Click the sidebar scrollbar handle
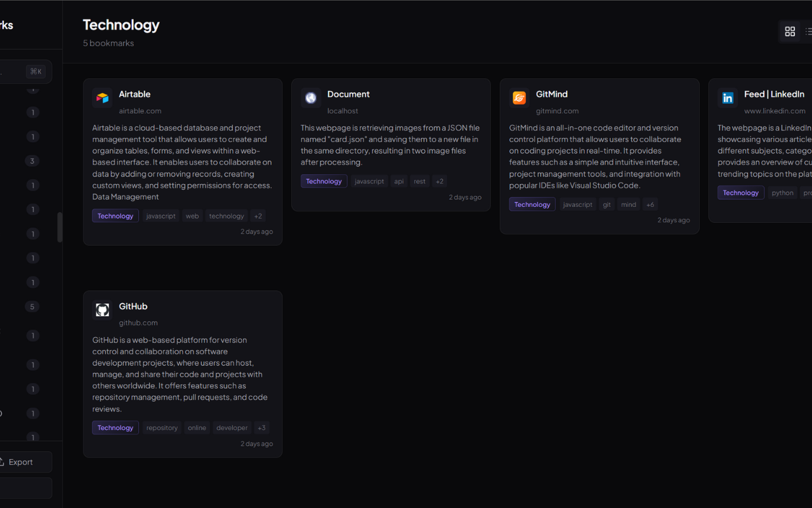 click(60, 226)
